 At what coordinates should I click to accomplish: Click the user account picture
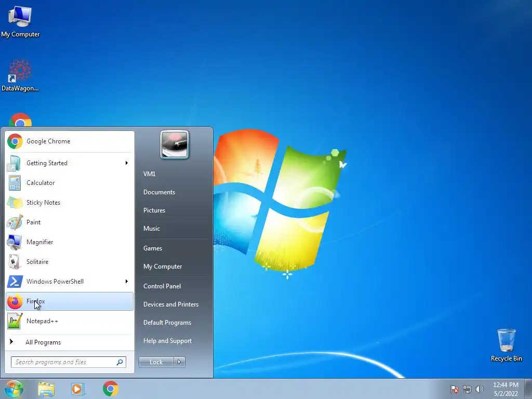tap(175, 144)
